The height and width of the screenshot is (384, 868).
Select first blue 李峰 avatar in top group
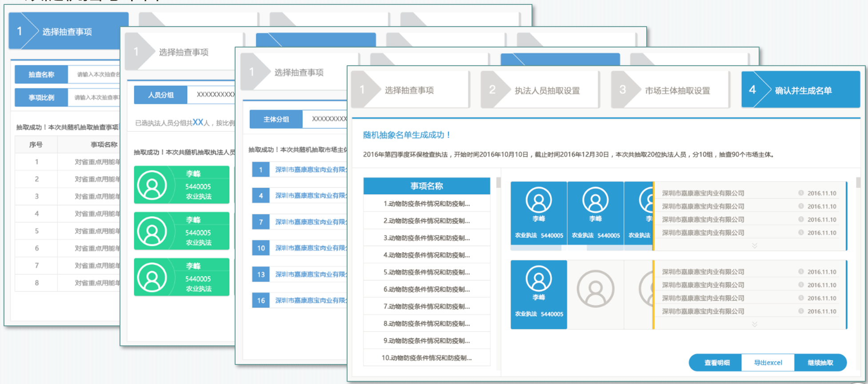[539, 200]
